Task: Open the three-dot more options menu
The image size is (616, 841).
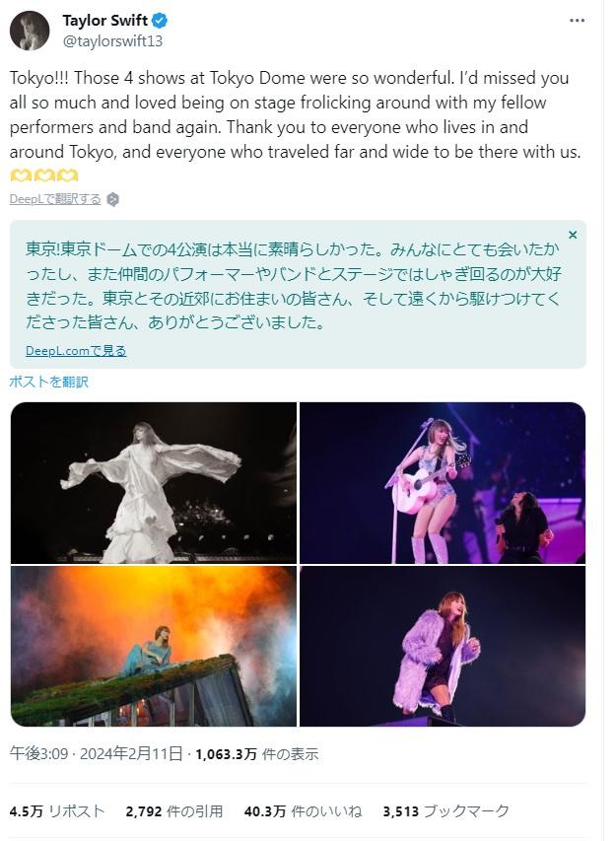Action: pos(577,21)
